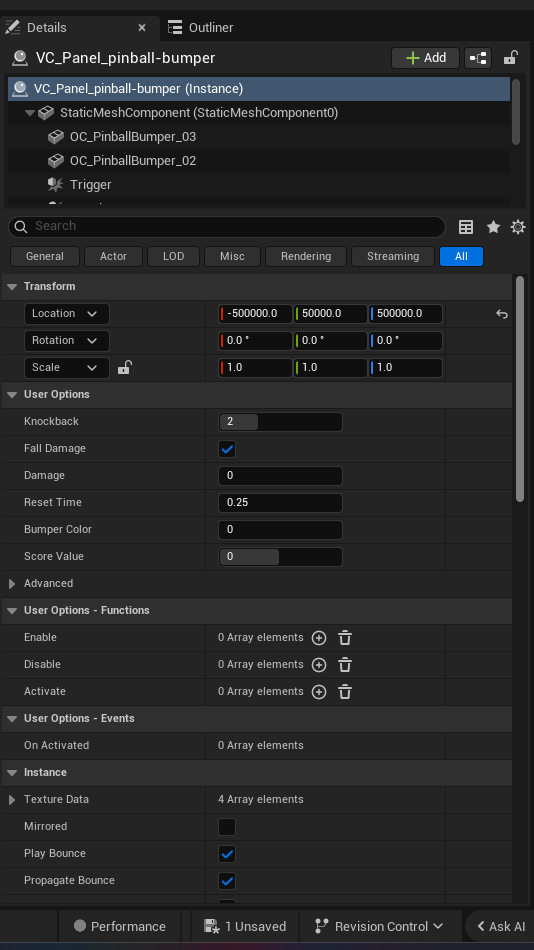
Task: Click the Details search field
Action: 227,227
